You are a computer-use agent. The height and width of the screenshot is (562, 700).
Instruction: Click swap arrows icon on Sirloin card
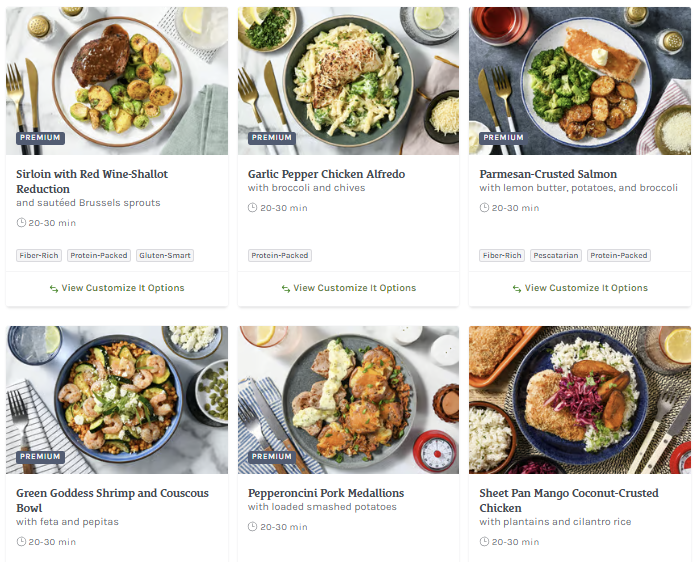[54, 288]
